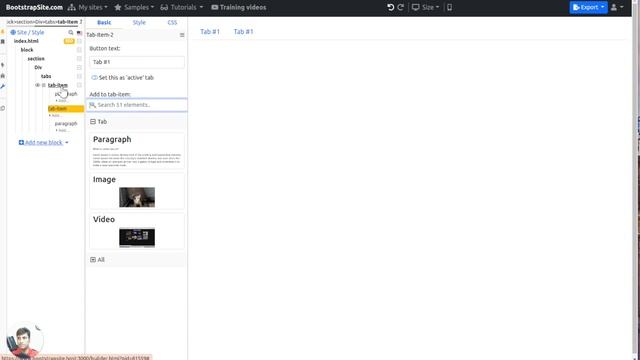Select the first tab-item tree node

pos(58,85)
